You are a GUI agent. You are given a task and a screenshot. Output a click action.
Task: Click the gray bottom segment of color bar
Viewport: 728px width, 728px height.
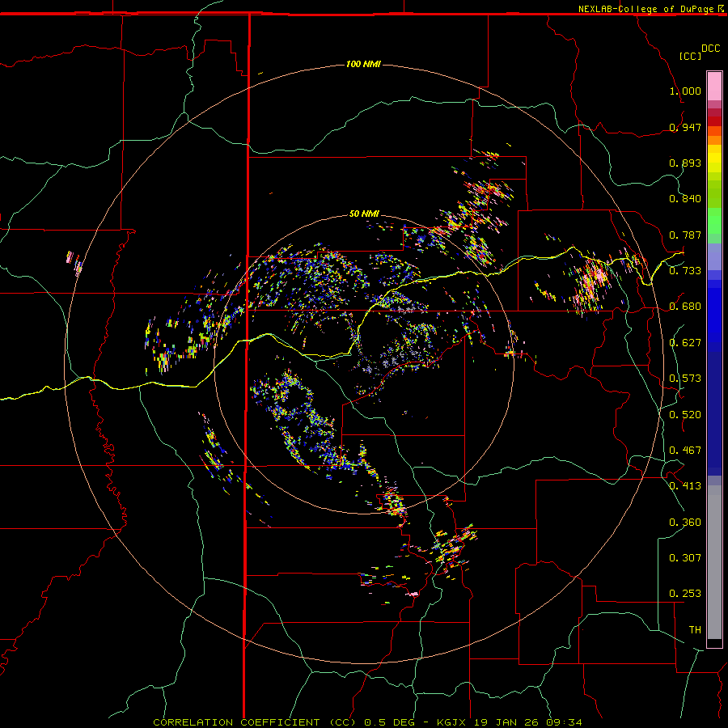pos(714,562)
